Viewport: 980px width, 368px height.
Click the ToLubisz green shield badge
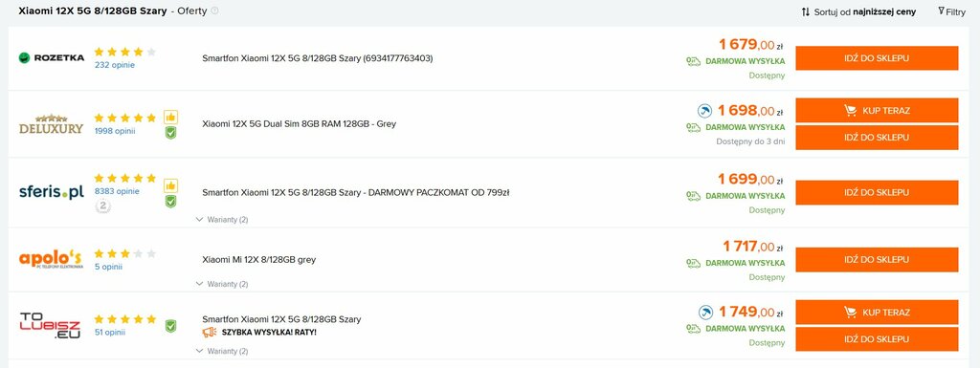[170, 326]
